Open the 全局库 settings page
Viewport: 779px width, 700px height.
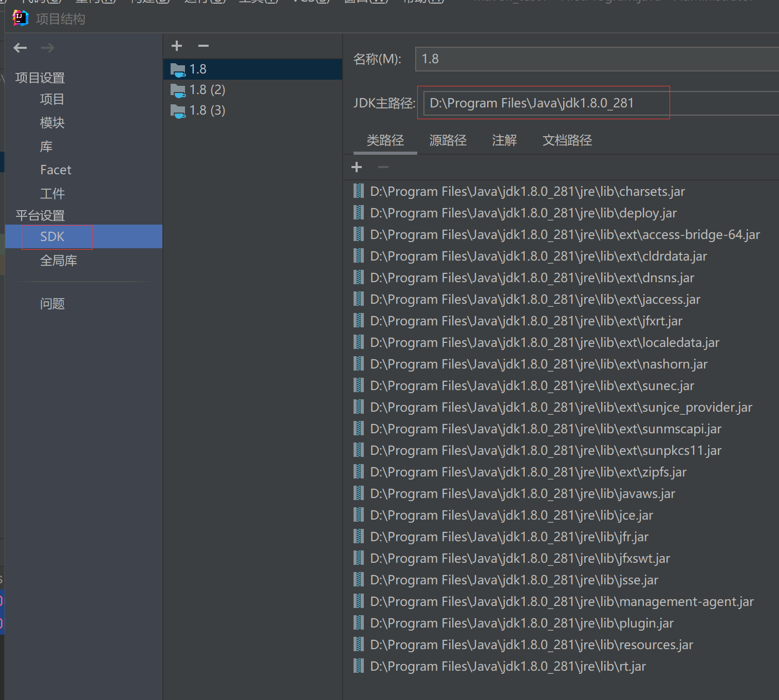[59, 261]
